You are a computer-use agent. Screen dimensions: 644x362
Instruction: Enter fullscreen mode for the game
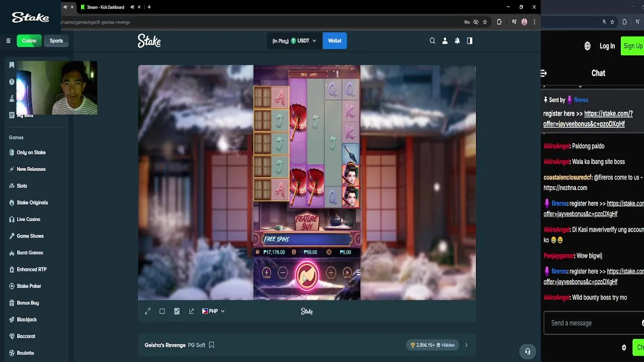point(147,311)
